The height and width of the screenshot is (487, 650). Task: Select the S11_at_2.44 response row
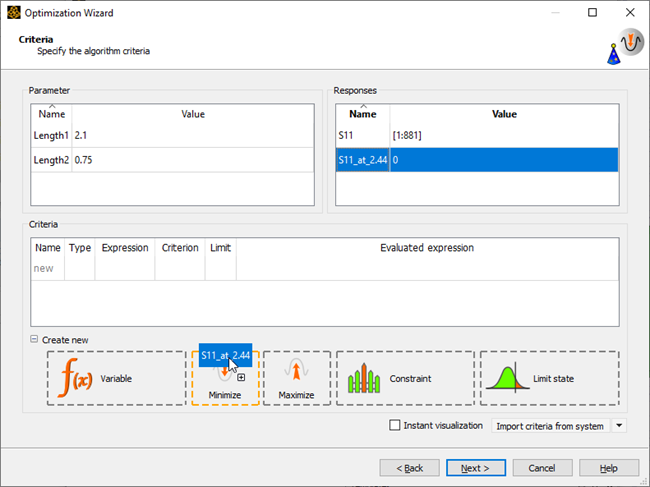(x=477, y=160)
